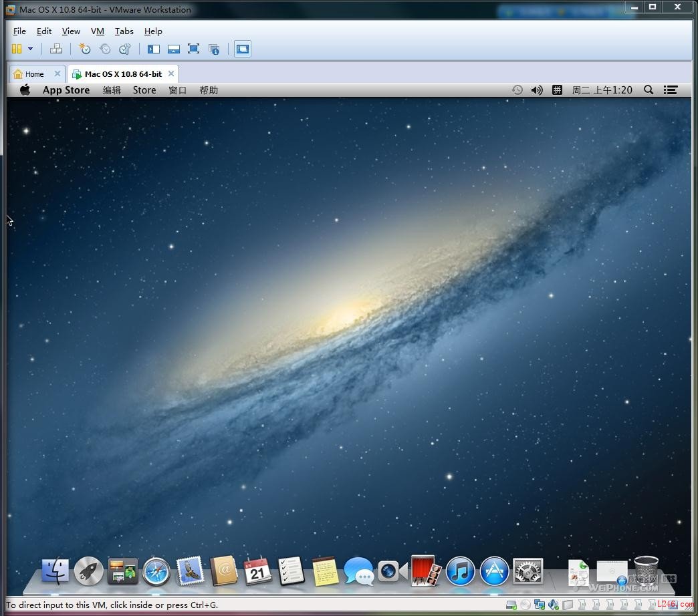
Task: Switch to Unity mode icon
Action: [x=214, y=49]
